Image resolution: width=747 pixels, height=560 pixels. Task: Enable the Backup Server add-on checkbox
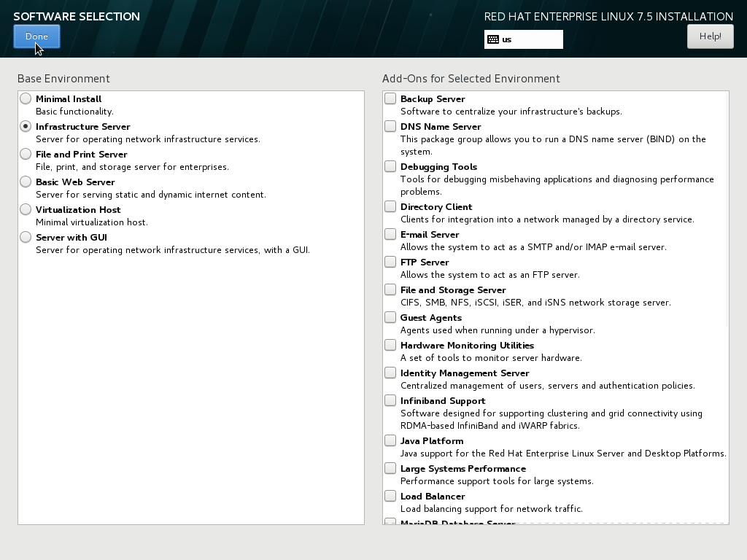(x=390, y=98)
